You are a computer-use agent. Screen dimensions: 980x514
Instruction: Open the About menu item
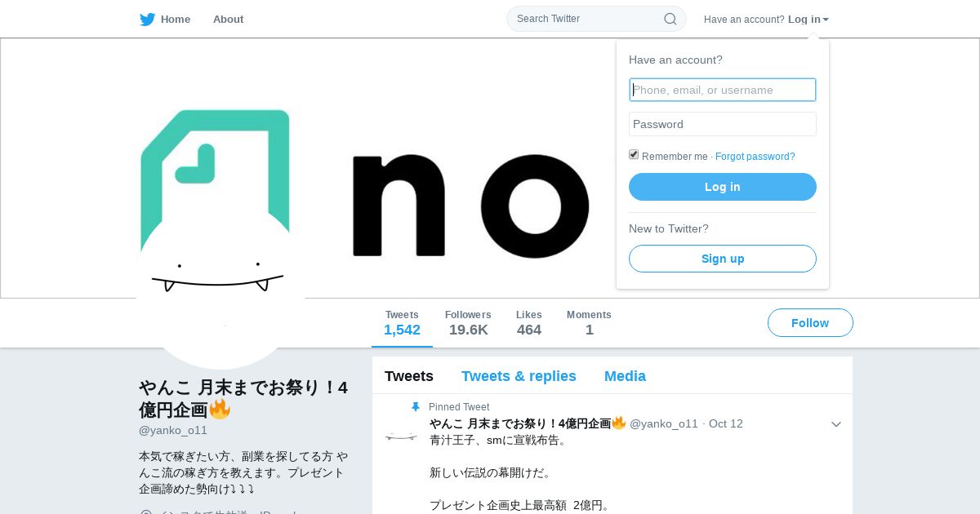coord(228,20)
